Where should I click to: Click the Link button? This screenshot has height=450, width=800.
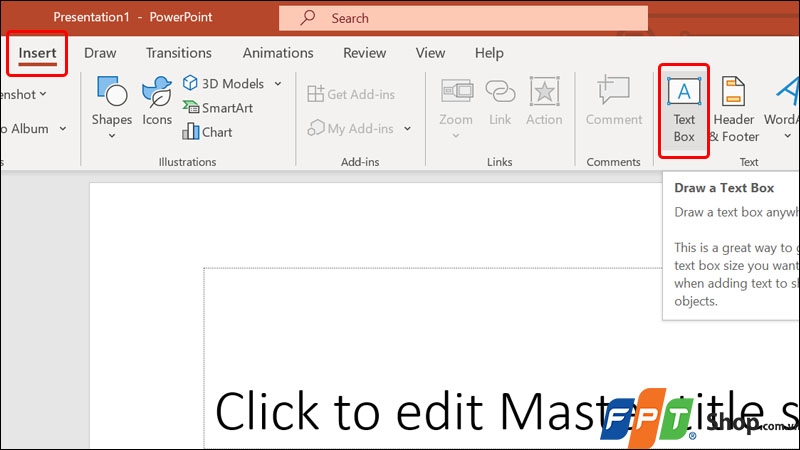(500, 102)
